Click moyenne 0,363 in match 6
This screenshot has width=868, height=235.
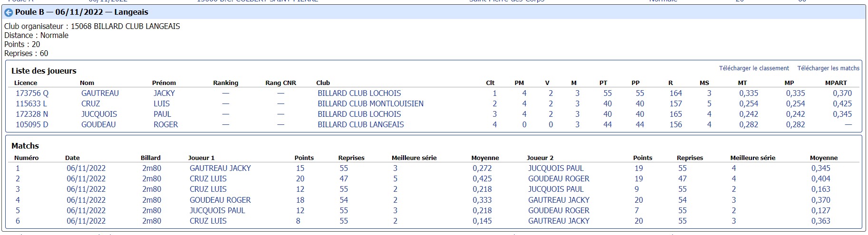point(820,221)
